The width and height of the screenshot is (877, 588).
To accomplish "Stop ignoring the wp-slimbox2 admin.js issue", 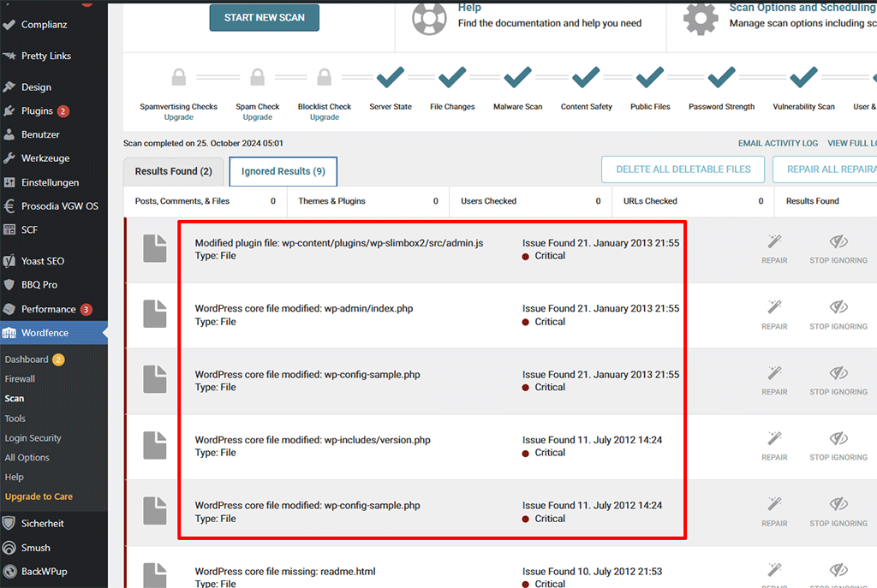I will pyautogui.click(x=838, y=247).
